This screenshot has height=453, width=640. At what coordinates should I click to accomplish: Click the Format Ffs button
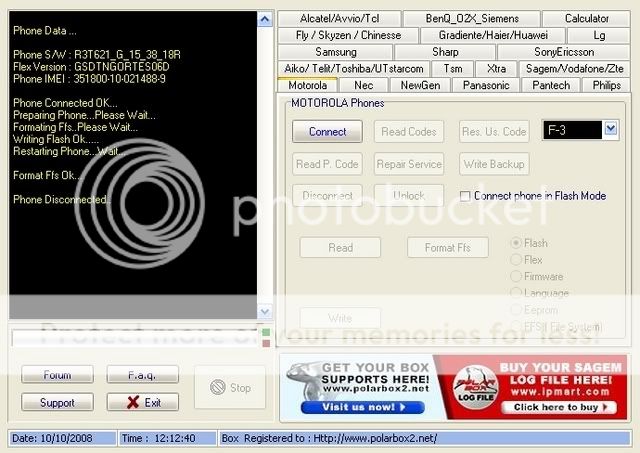pos(448,248)
